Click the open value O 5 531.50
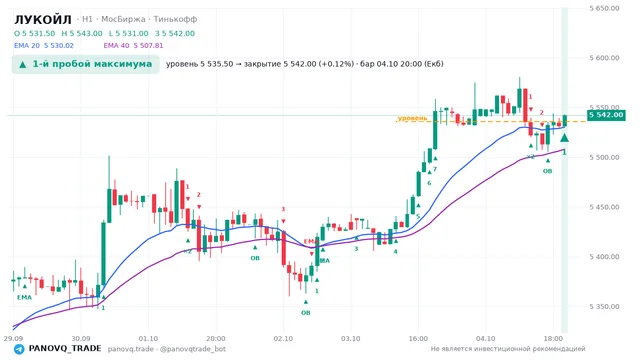Screen dimensions: 640x360 (35, 33)
